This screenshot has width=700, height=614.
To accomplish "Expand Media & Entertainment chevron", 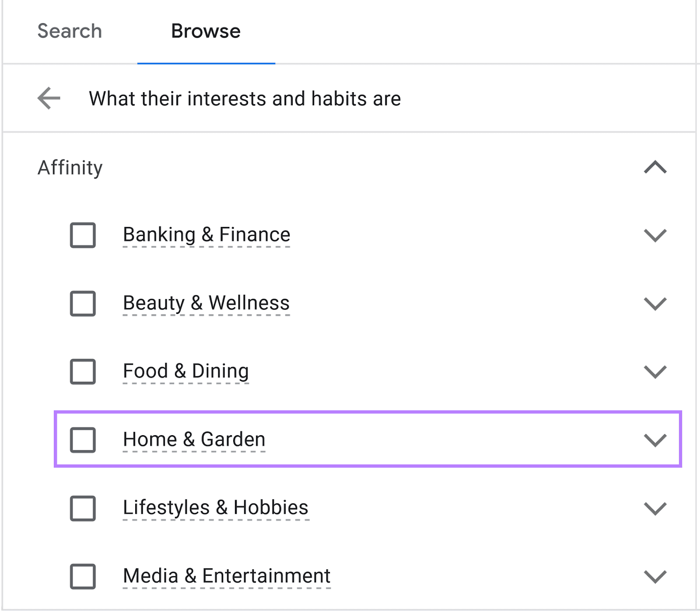I will [655, 576].
